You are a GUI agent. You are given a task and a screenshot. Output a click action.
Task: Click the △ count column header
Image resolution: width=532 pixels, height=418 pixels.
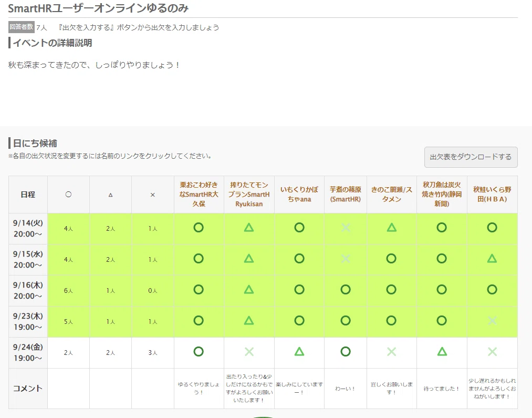[x=111, y=195]
